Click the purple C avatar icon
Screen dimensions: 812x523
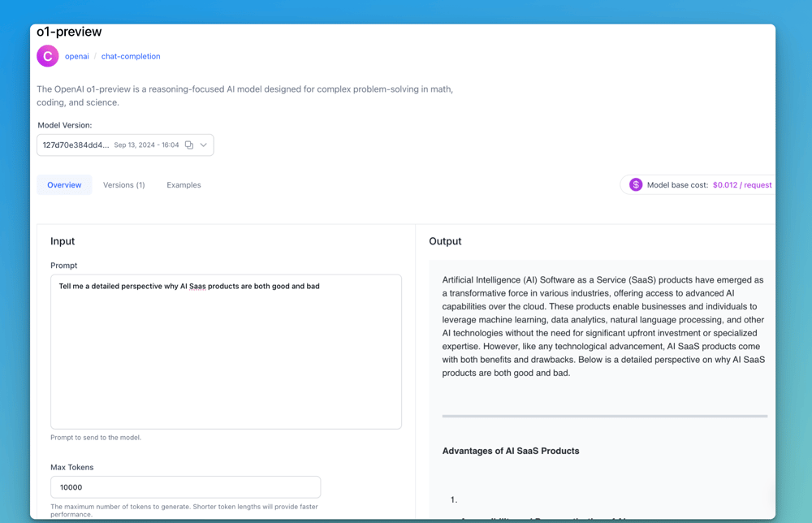tap(48, 56)
